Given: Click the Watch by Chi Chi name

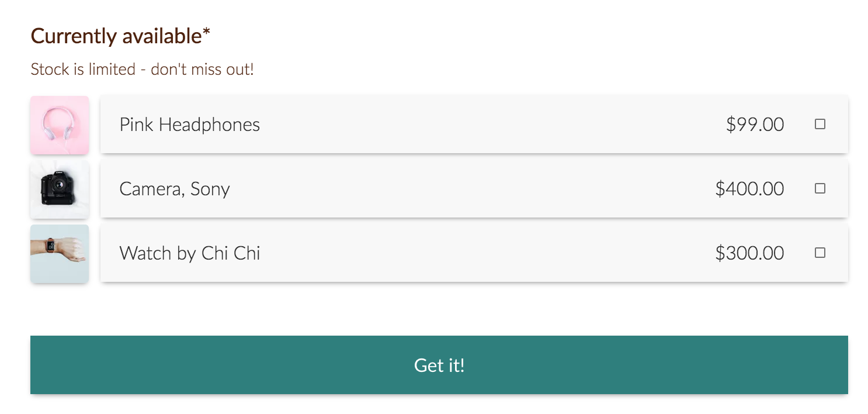Looking at the screenshot, I should click(189, 253).
